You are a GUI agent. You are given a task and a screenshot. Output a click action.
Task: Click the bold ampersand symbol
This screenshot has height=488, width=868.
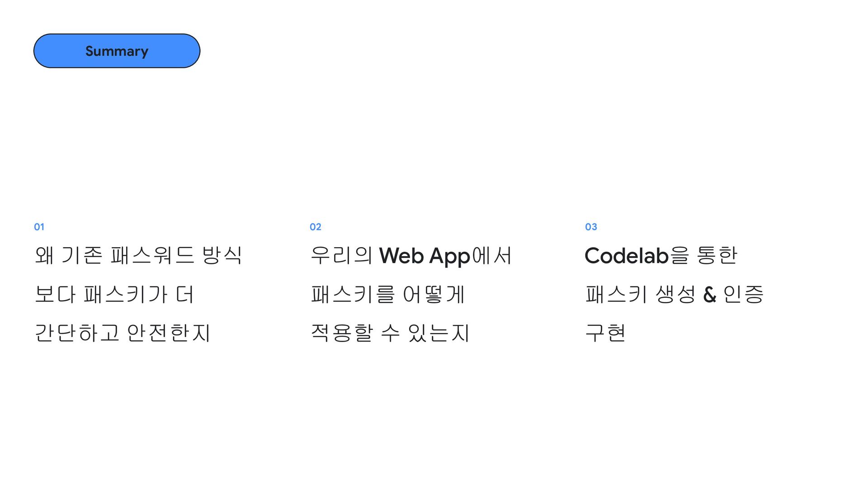[x=710, y=295]
